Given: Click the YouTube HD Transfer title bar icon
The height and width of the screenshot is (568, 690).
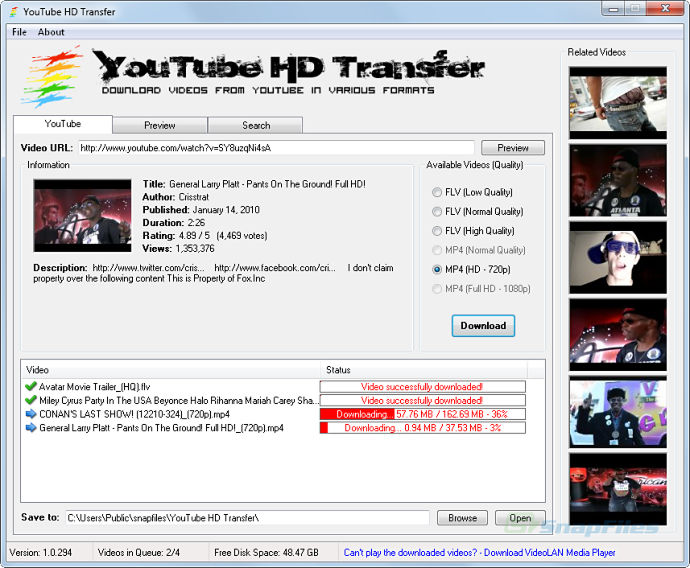Looking at the screenshot, I should pyautogui.click(x=14, y=11).
